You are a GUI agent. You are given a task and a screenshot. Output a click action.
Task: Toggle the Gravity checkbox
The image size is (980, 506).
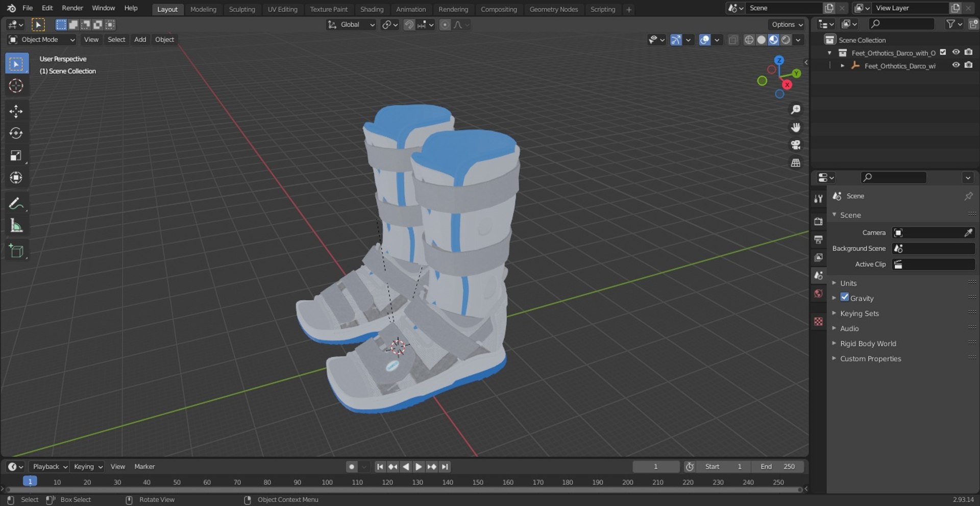coord(845,298)
